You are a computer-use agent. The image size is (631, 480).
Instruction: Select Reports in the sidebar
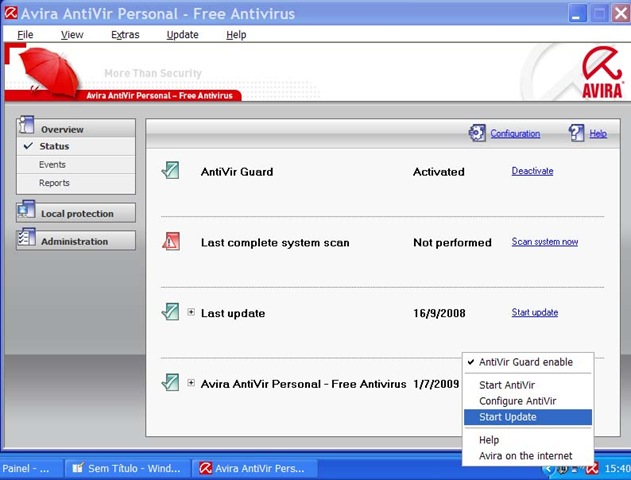(x=76, y=183)
